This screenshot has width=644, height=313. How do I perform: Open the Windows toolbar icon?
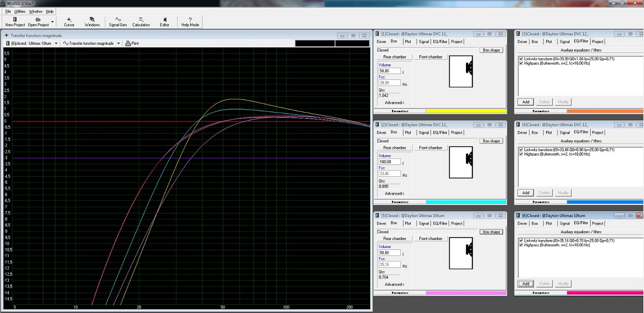click(x=92, y=19)
